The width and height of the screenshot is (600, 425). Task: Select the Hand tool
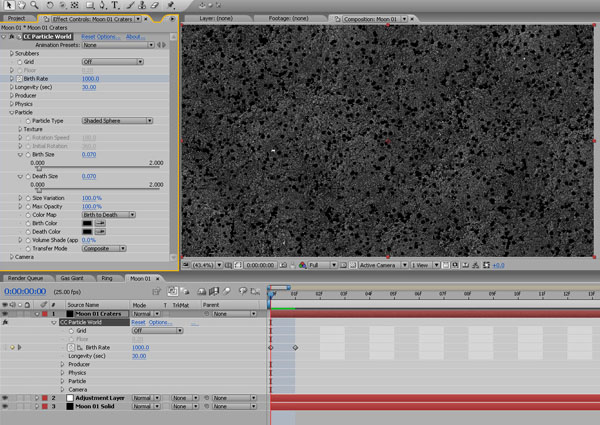21,6
